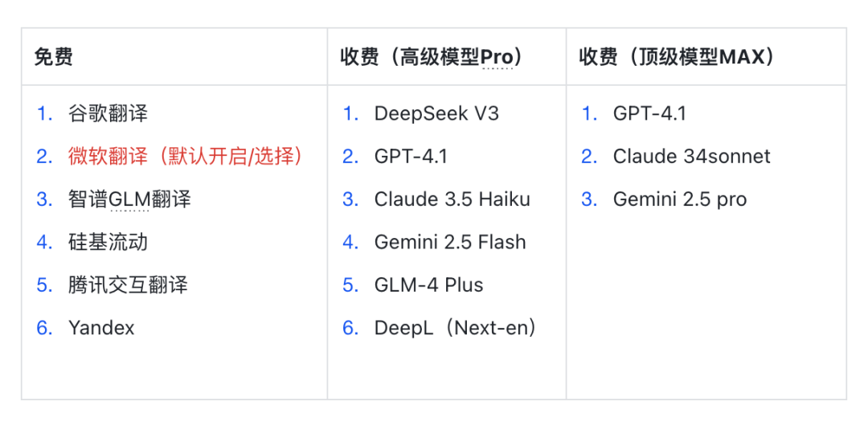The width and height of the screenshot is (868, 426).
Task: Click the underlined Pro text in the header
Action: click(x=497, y=56)
